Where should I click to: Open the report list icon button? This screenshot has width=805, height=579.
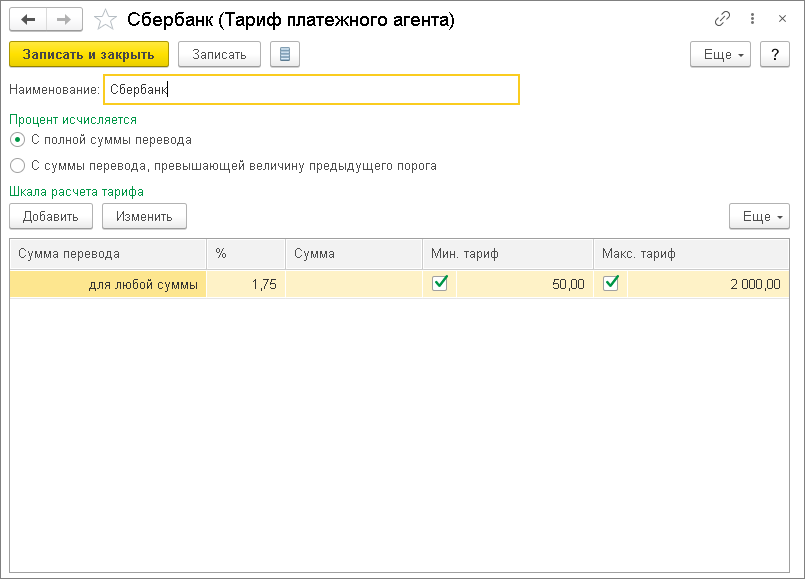285,54
